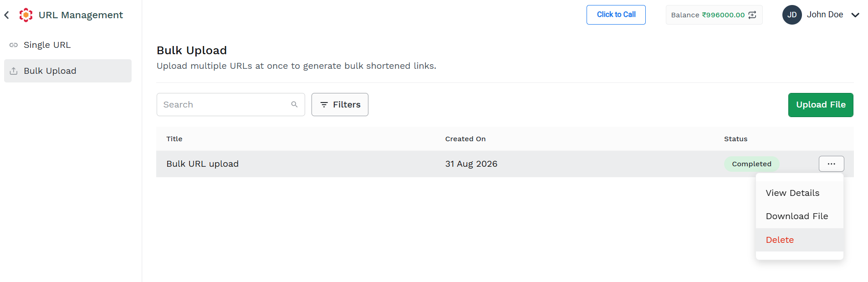Click the filter lines icon
The width and height of the screenshot is (868, 282).
point(324,105)
